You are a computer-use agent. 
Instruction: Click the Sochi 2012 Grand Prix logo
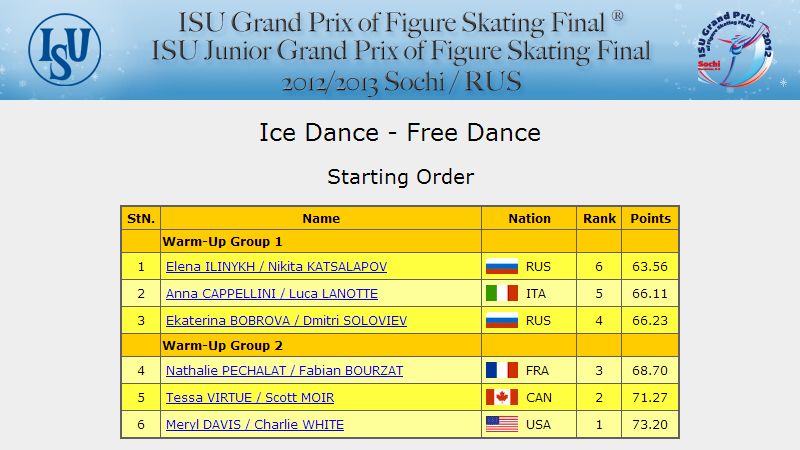click(735, 49)
